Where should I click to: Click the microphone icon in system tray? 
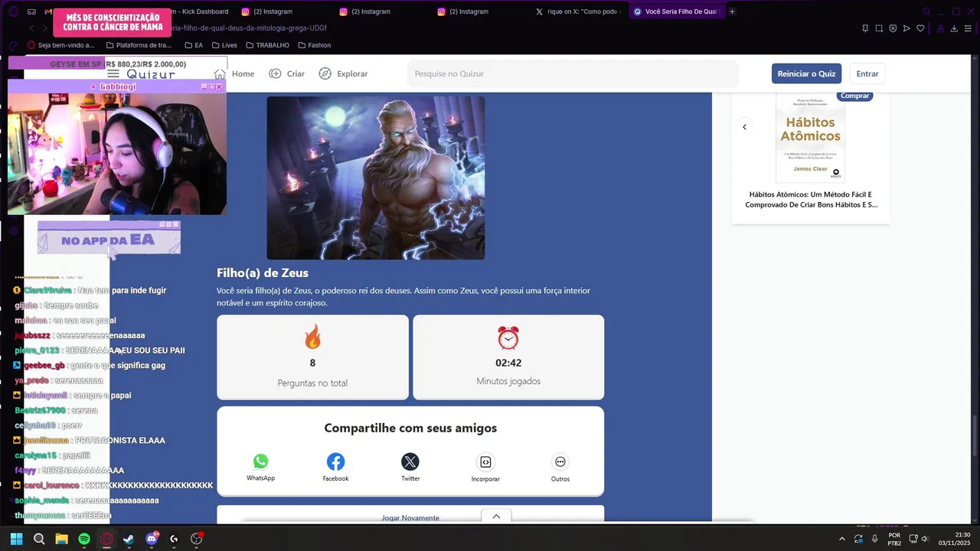coord(874,539)
